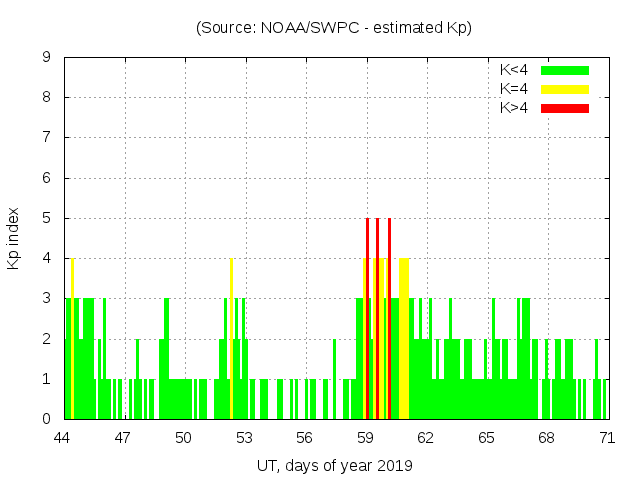The height and width of the screenshot is (480, 640).
Task: Click the y-axis tick label 9
Action: 47,58
